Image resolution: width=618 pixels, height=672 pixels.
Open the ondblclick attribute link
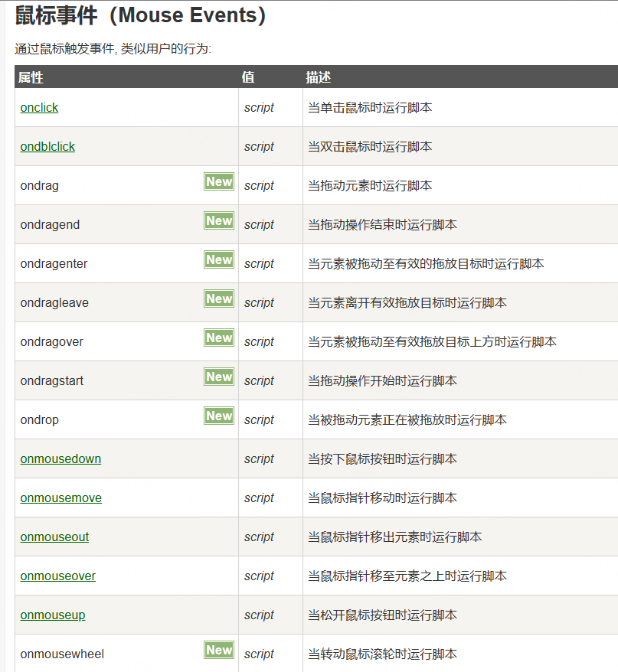[x=47, y=147]
